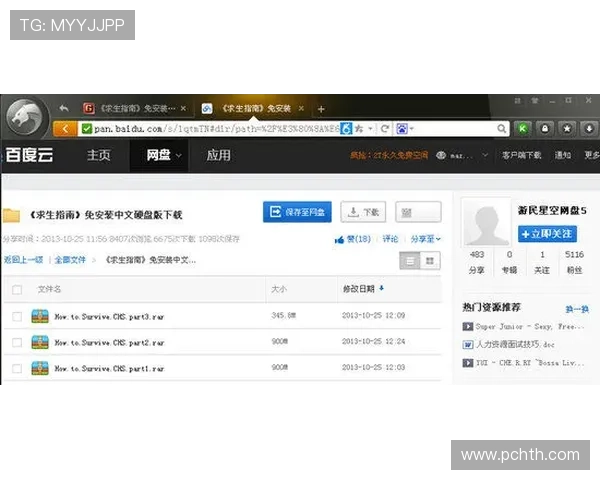Close the active 求生指南 免安装 tab

pyautogui.click(x=302, y=109)
